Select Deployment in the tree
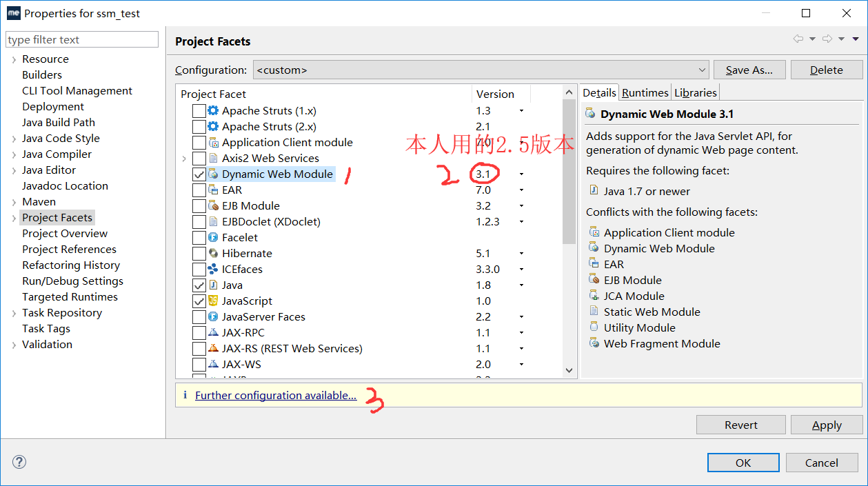The width and height of the screenshot is (868, 486). [53, 106]
